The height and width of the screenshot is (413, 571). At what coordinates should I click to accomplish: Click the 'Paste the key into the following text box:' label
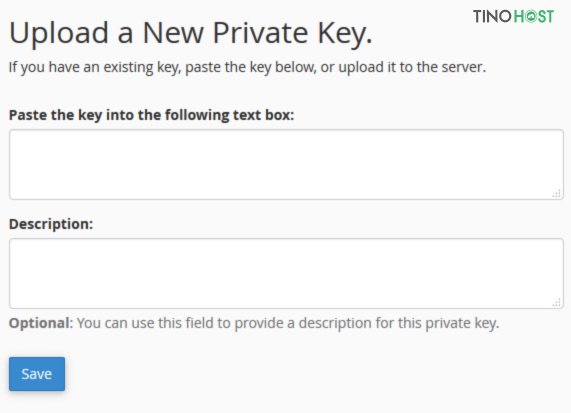coord(151,115)
